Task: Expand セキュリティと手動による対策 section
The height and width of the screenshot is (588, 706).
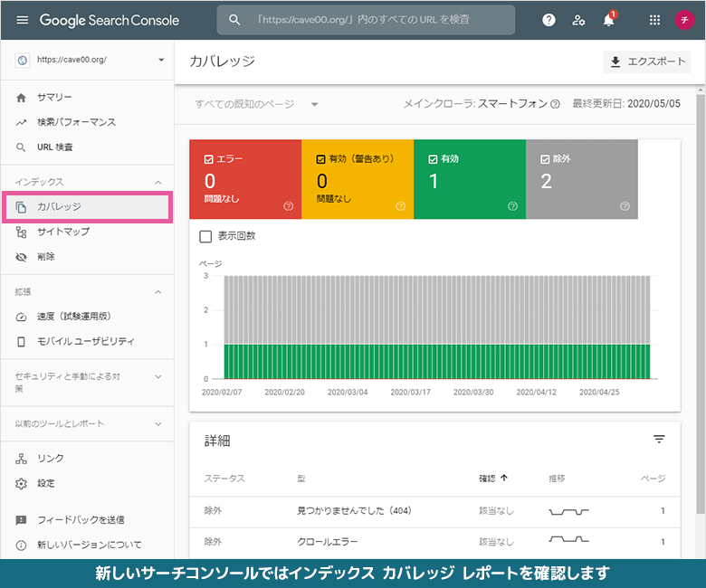Action: click(158, 376)
